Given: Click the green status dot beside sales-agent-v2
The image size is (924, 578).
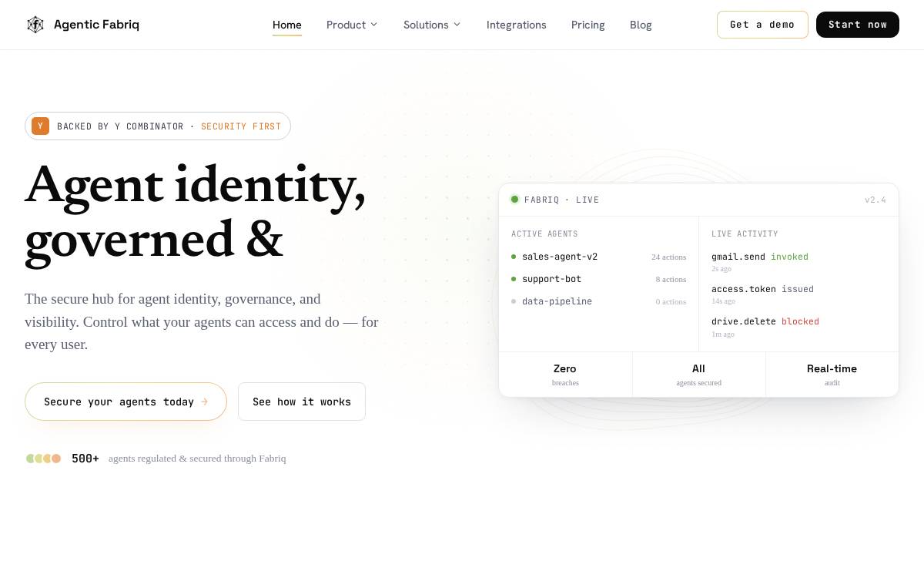Looking at the screenshot, I should click(514, 257).
